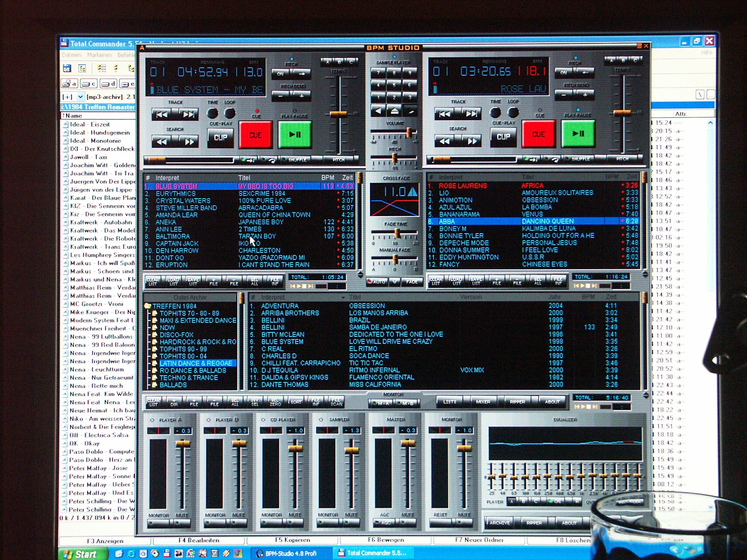Image resolution: width=747 pixels, height=560 pixels.
Task: Adjust the Player A tempo slider
Action: (338, 115)
